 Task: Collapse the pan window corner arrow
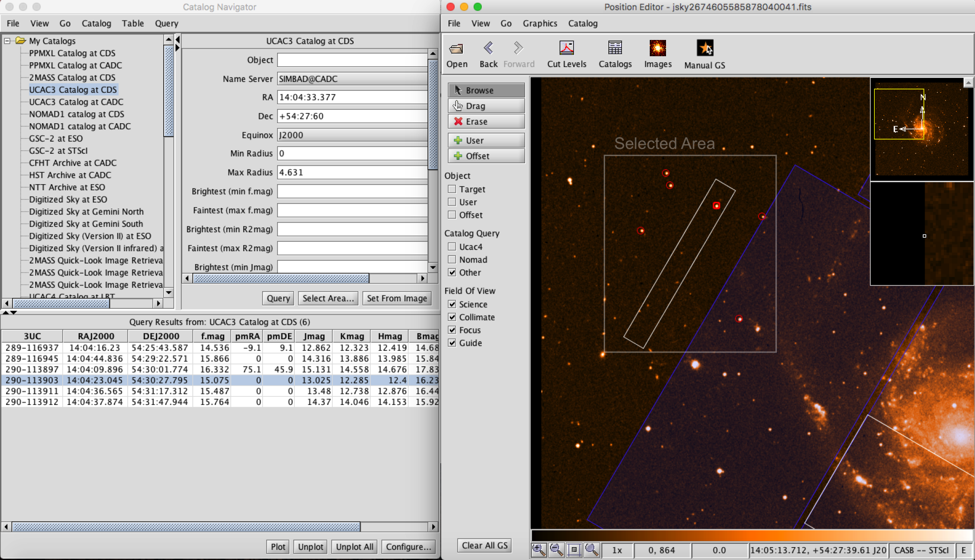[968, 83]
